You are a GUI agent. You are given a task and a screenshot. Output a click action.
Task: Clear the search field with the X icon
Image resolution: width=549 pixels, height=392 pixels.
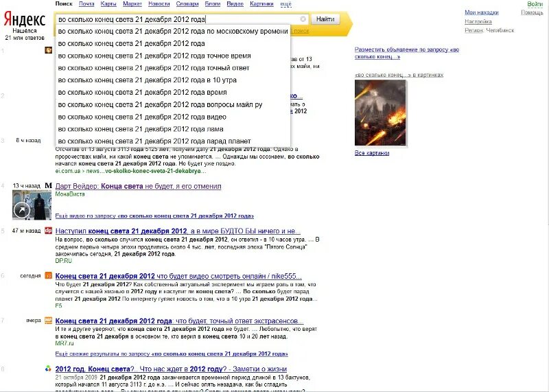[303, 19]
